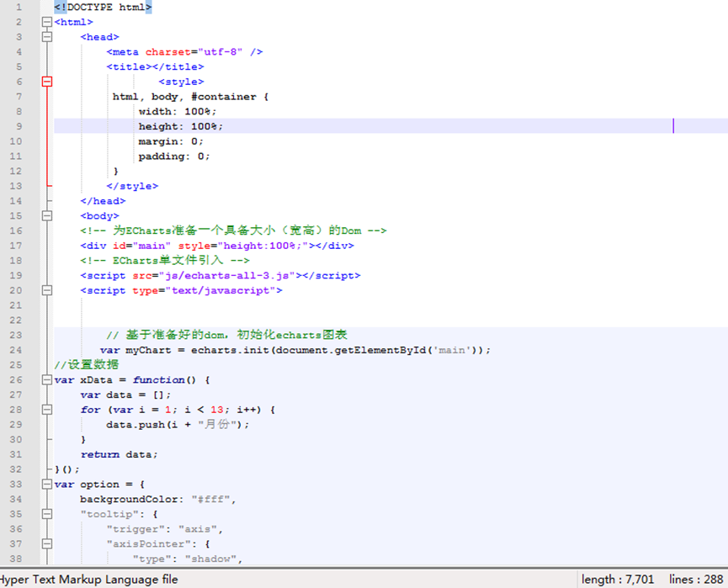Click the 'return data;' statement
Screen dimensions: 728x588
coord(120,454)
